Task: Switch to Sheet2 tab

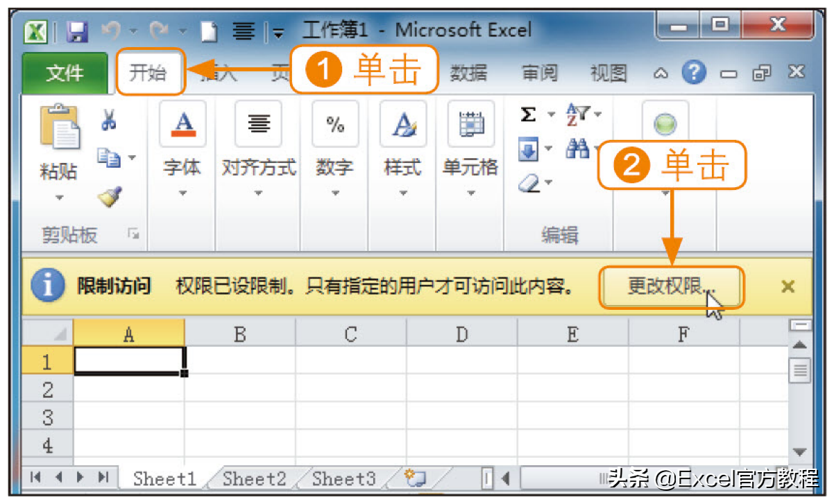Action: pos(254,478)
